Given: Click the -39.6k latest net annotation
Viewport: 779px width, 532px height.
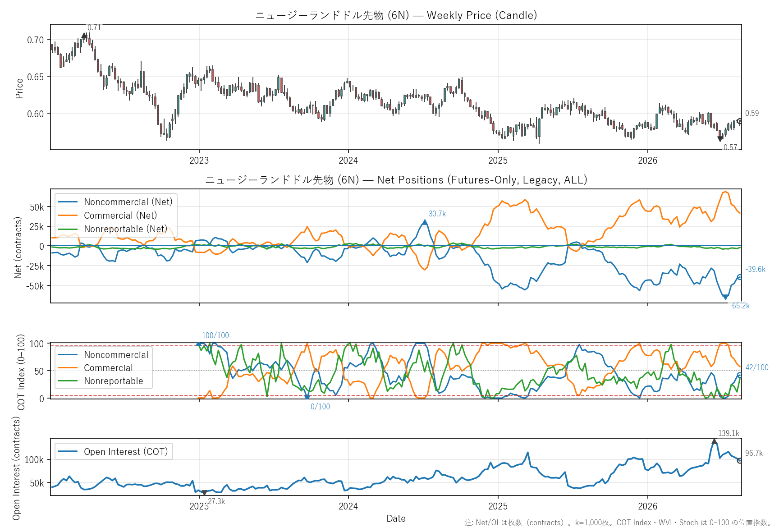Looking at the screenshot, I should pos(756,269).
